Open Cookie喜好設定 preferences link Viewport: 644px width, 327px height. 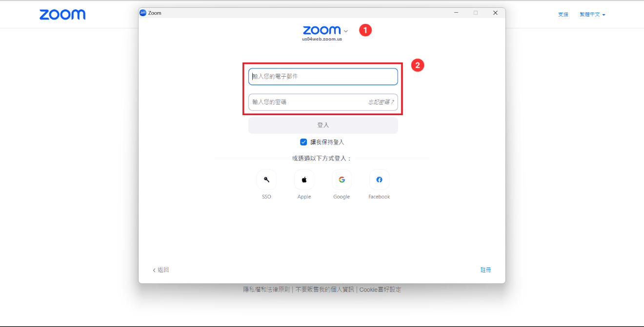coord(380,289)
